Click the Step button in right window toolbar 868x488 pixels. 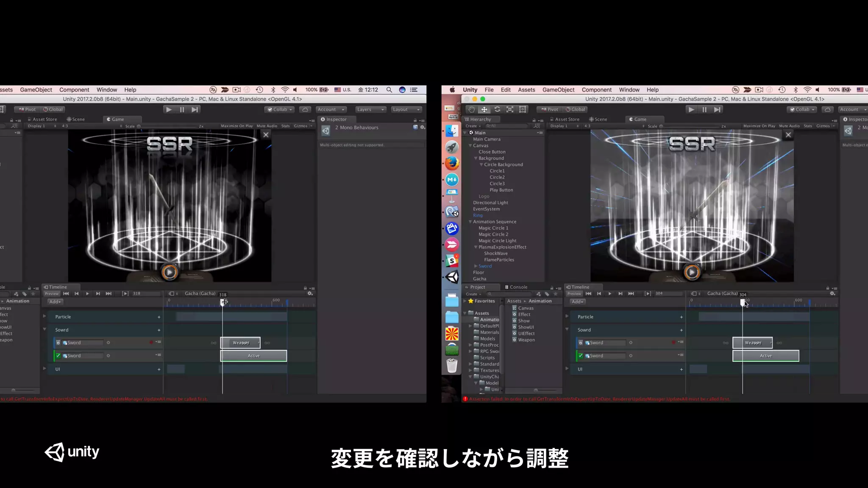pyautogui.click(x=717, y=109)
